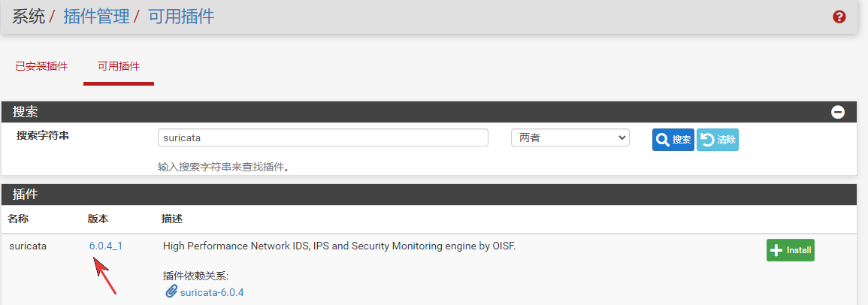Switch to the 已安装插件 tab

coord(41,66)
